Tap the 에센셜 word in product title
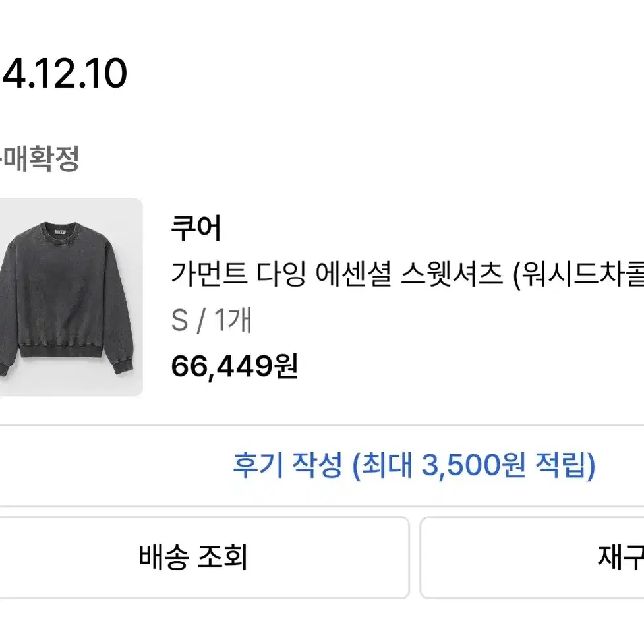644x644 pixels. click(x=353, y=274)
